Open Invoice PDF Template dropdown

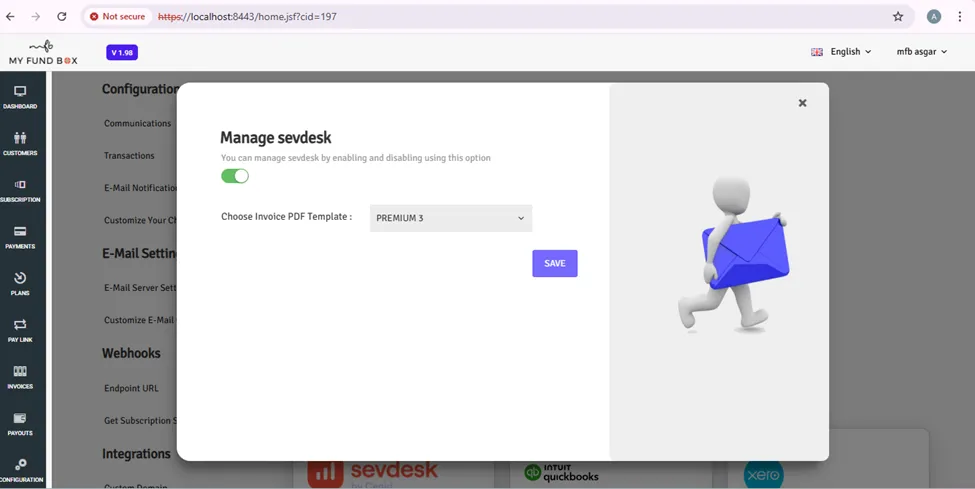pos(451,218)
